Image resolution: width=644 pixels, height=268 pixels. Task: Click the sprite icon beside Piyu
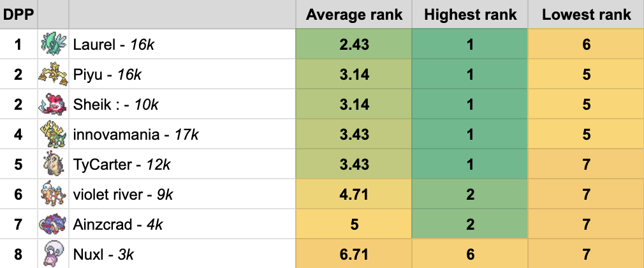click(51, 75)
